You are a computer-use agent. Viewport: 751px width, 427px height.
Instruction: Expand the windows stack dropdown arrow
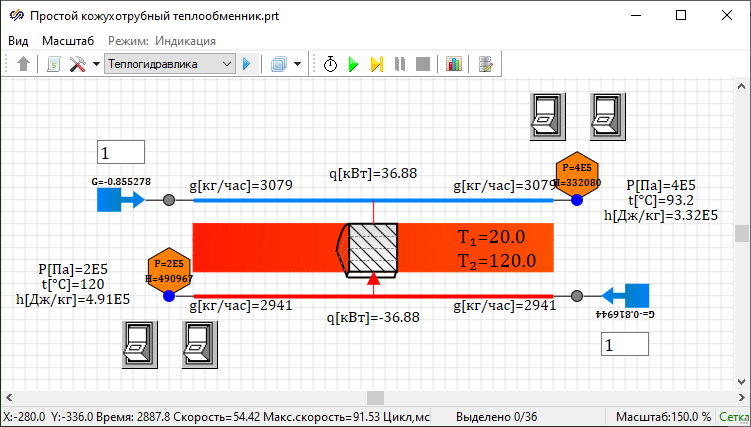click(298, 64)
